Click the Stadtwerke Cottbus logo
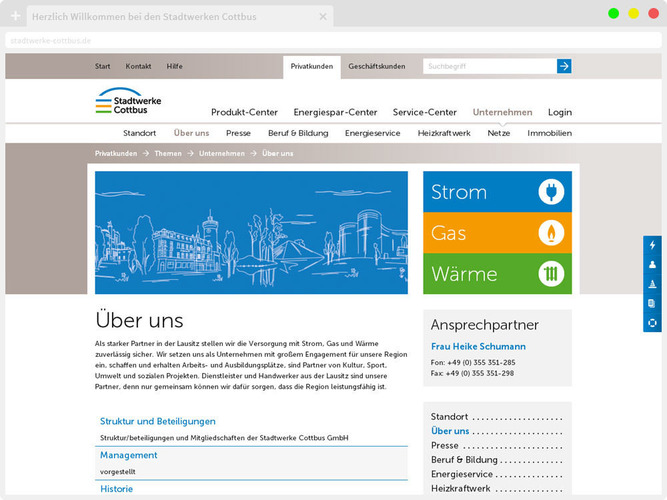 (128, 101)
